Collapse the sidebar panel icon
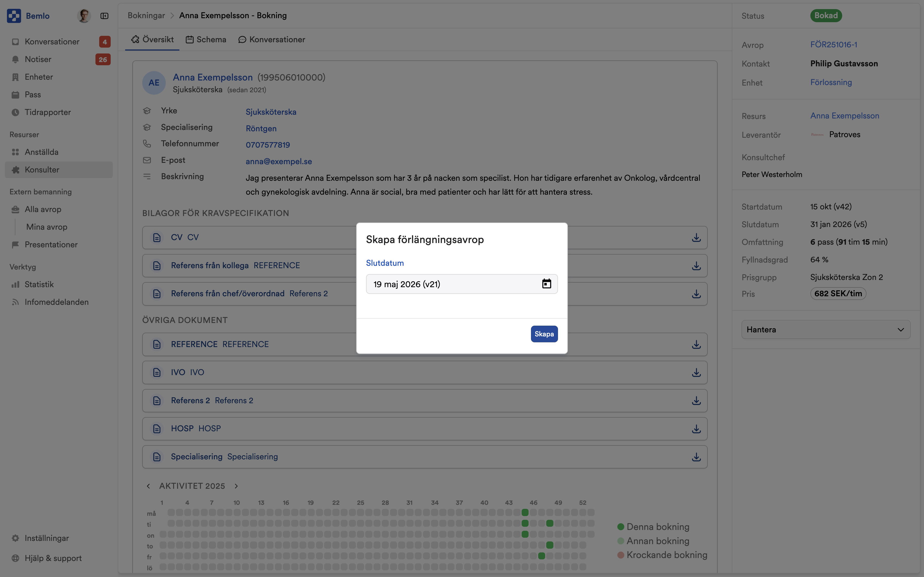This screenshot has height=577, width=924. [104, 16]
